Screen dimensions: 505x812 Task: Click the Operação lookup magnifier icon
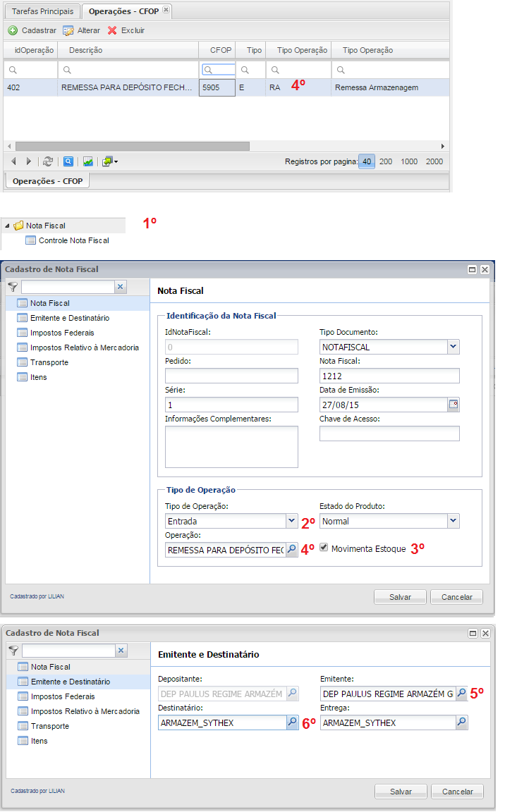click(291, 550)
